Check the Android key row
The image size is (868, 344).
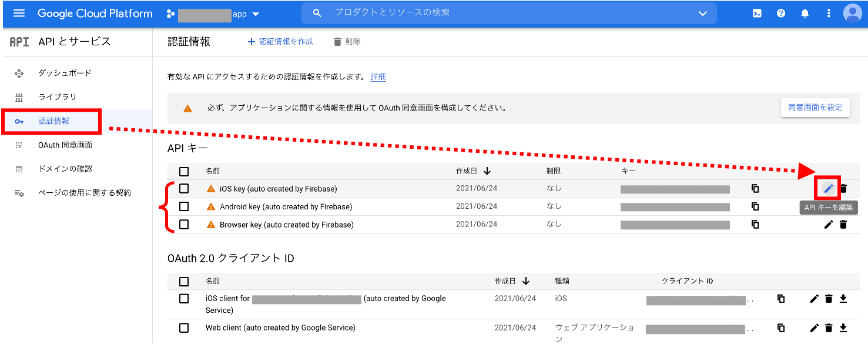184,207
